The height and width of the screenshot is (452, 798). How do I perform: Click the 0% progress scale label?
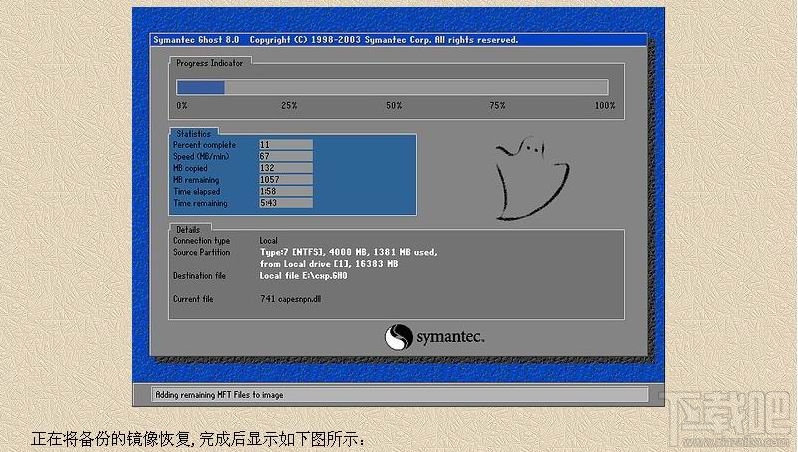tap(182, 105)
